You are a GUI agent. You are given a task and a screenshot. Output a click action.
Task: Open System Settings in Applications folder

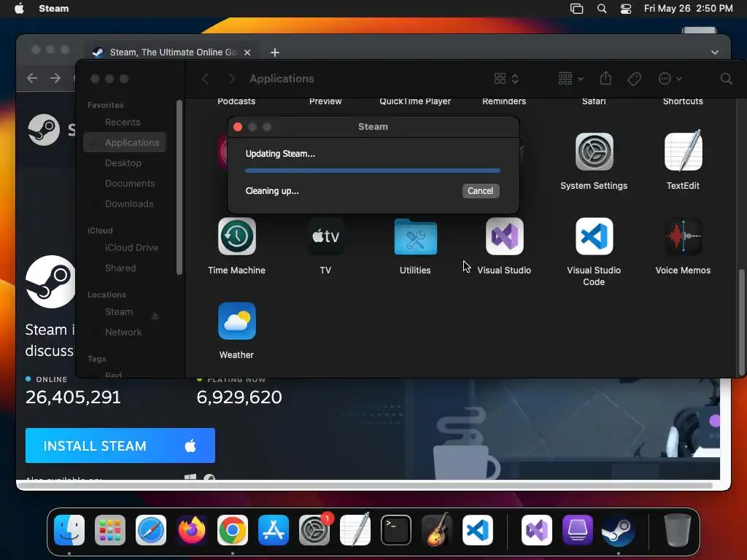(x=594, y=152)
